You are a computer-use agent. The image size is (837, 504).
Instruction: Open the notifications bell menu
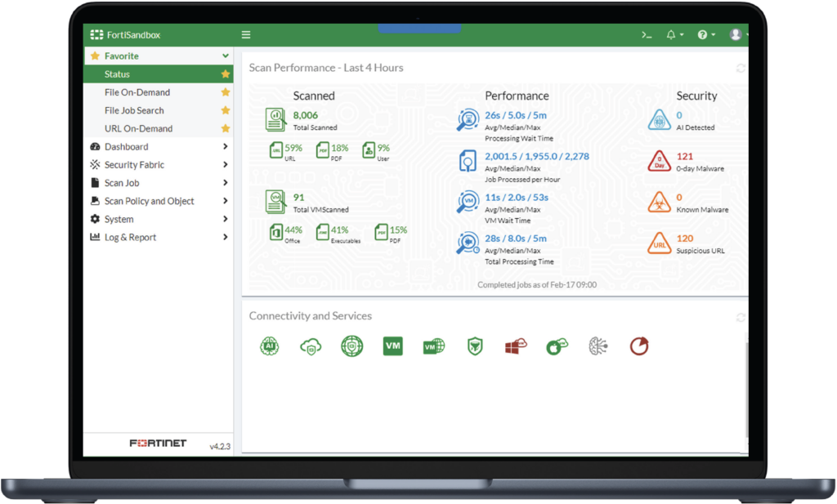[672, 35]
